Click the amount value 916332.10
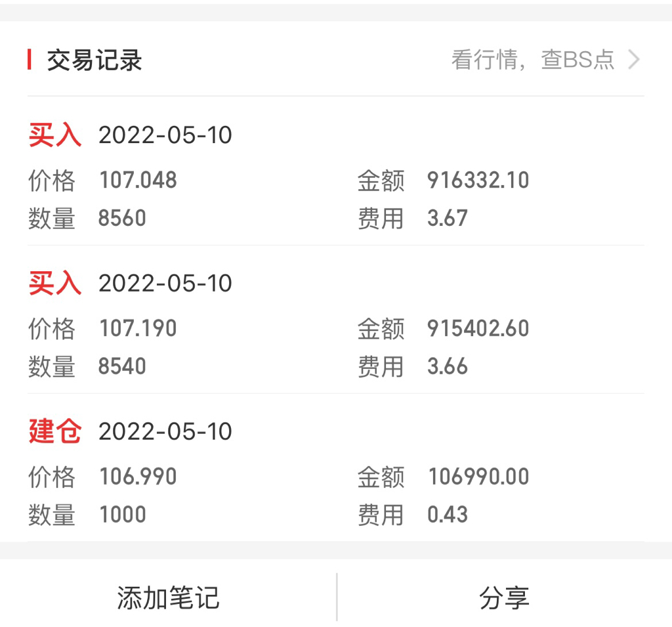Viewport: 672px width, 627px height. (x=478, y=180)
